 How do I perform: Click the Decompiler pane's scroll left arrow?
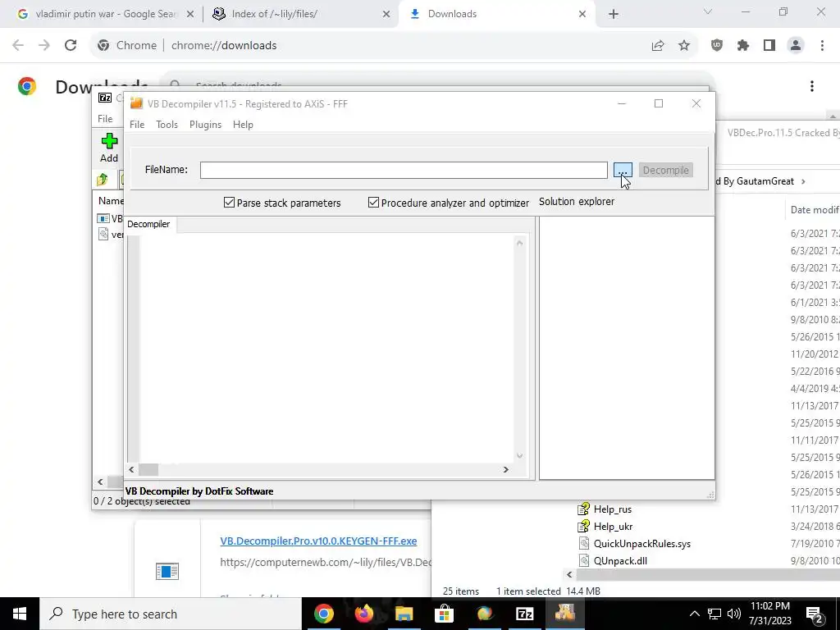click(x=132, y=469)
